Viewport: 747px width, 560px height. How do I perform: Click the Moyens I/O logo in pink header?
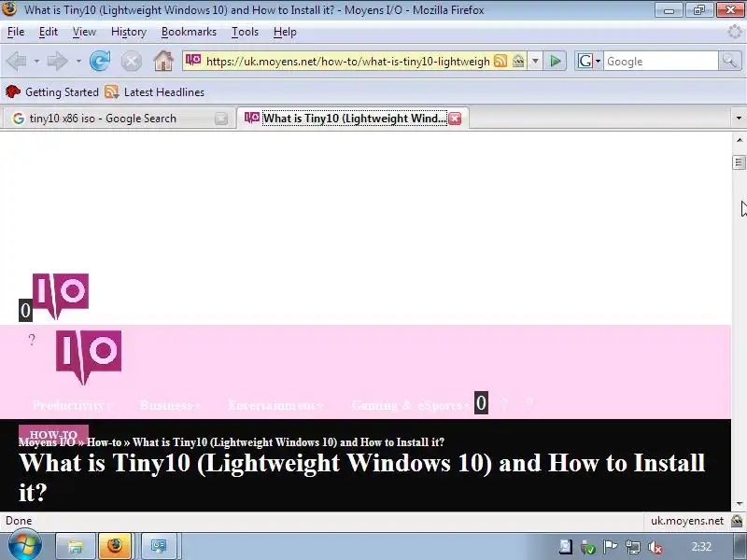(x=89, y=357)
